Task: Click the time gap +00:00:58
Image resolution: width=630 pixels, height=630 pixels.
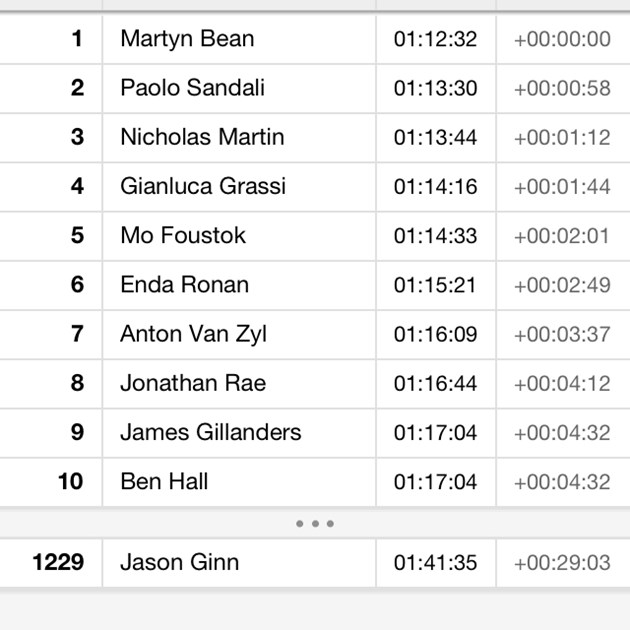Action: pyautogui.click(x=561, y=88)
